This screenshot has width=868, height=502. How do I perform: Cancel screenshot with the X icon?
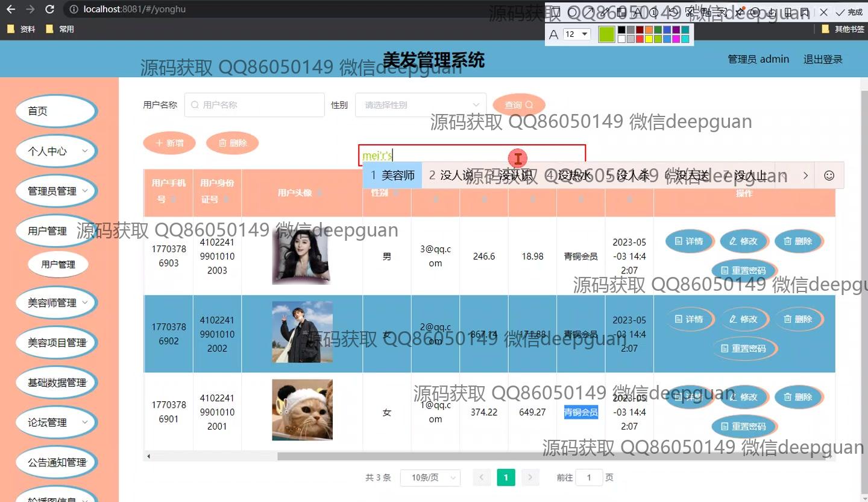coord(823,12)
